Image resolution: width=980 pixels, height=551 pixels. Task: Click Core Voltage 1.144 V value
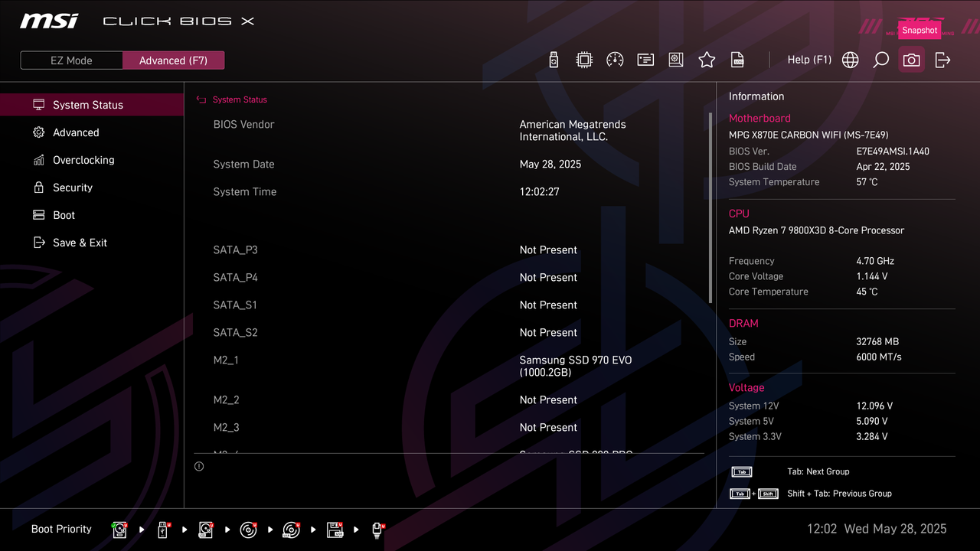[872, 276]
